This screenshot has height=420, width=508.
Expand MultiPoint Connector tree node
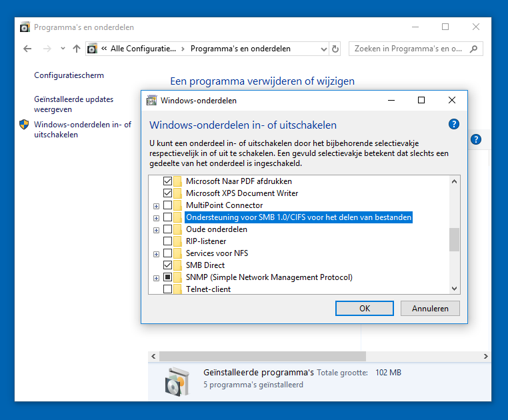(156, 206)
